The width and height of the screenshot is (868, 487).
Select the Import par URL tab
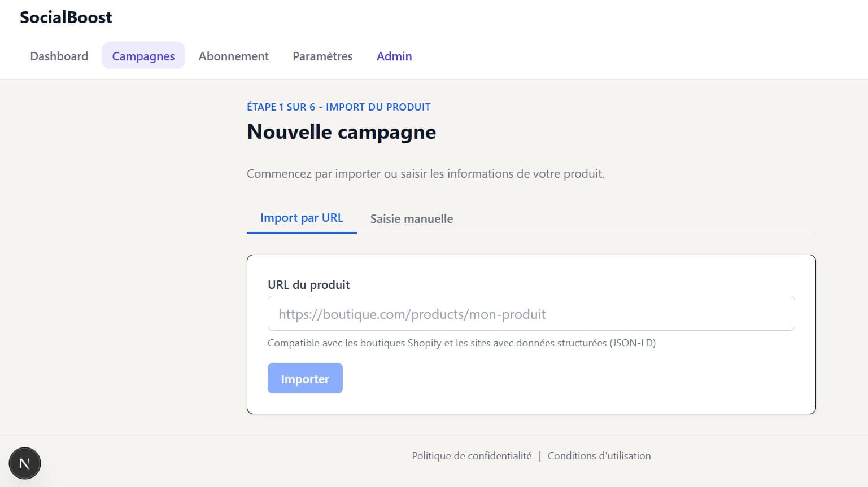tap(302, 217)
